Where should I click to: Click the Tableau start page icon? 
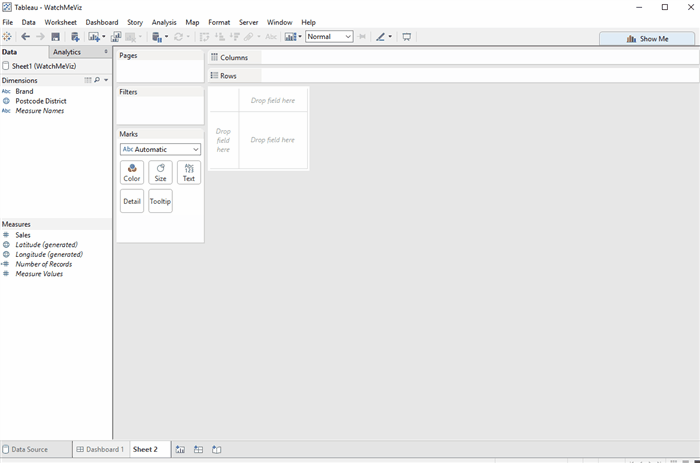click(7, 37)
